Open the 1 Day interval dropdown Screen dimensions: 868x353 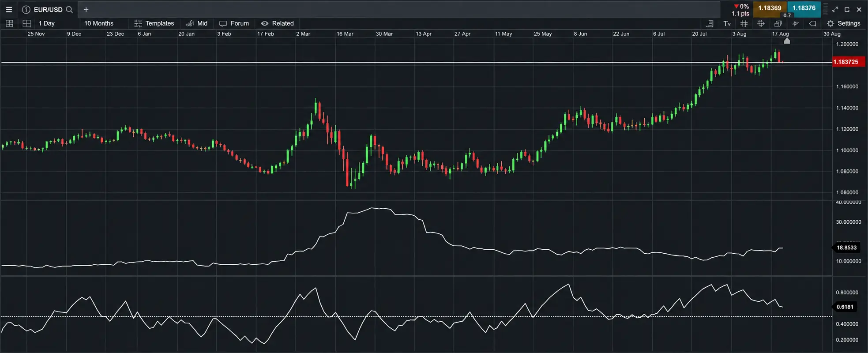point(46,23)
